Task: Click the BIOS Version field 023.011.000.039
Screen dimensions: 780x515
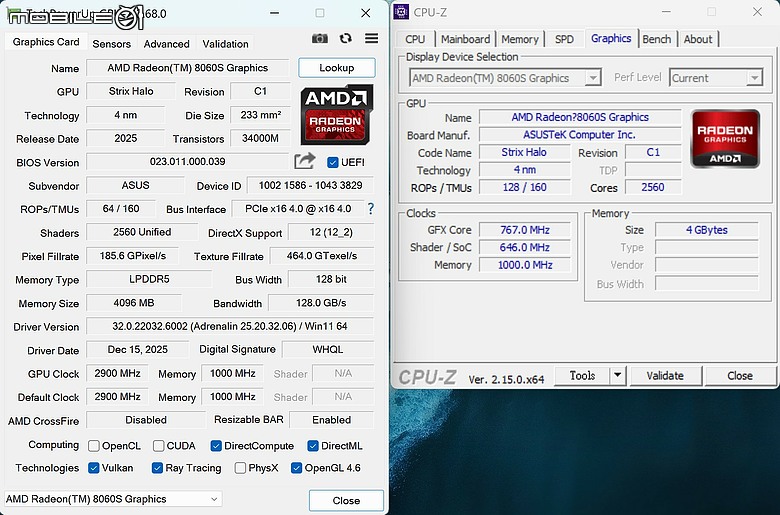Action: [188, 161]
